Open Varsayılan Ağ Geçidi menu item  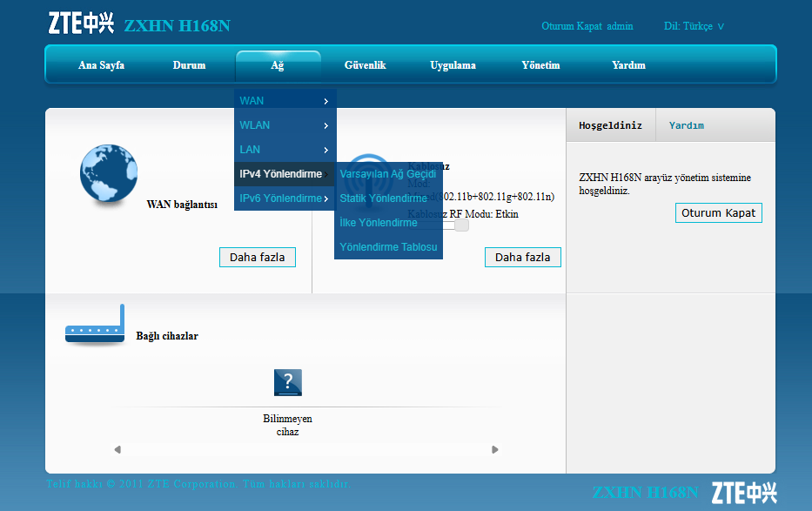pos(388,174)
